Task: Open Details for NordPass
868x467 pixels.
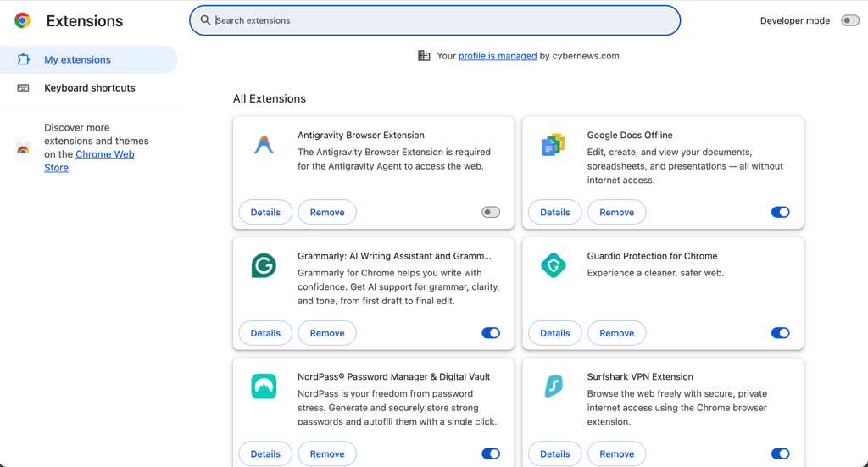Action: [x=265, y=453]
